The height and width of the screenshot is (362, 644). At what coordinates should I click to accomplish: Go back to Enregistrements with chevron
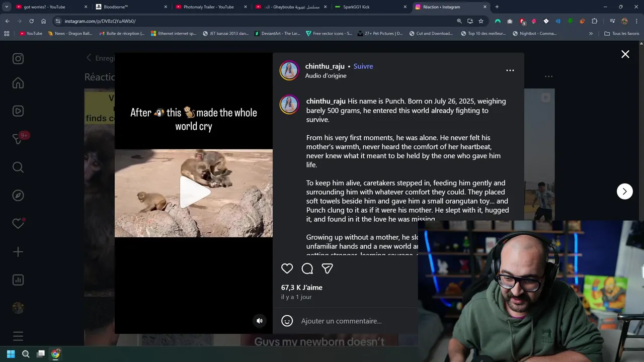click(89, 58)
